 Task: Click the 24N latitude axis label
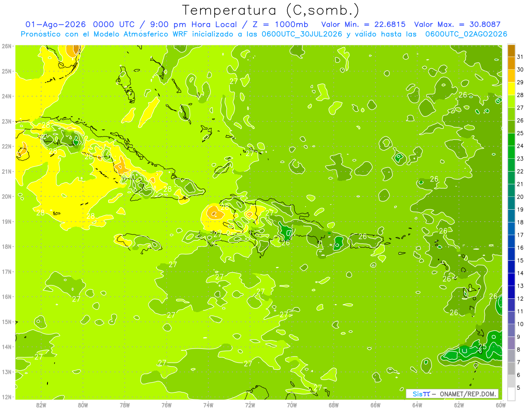point(7,96)
